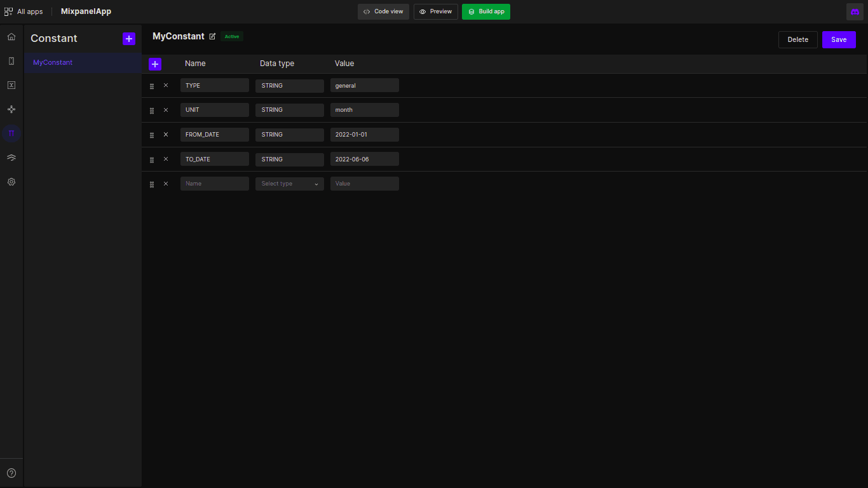Select the highlighted Pi constants icon
The width and height of the screenshot is (868, 488).
pyautogui.click(x=11, y=133)
